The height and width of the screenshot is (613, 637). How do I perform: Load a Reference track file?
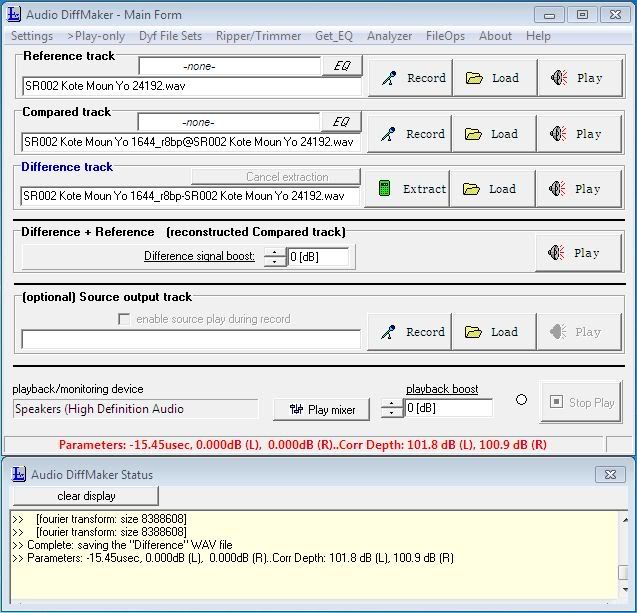(x=495, y=78)
